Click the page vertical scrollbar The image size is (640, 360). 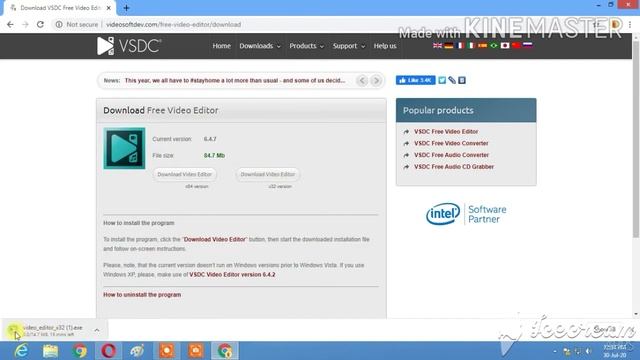[636, 139]
